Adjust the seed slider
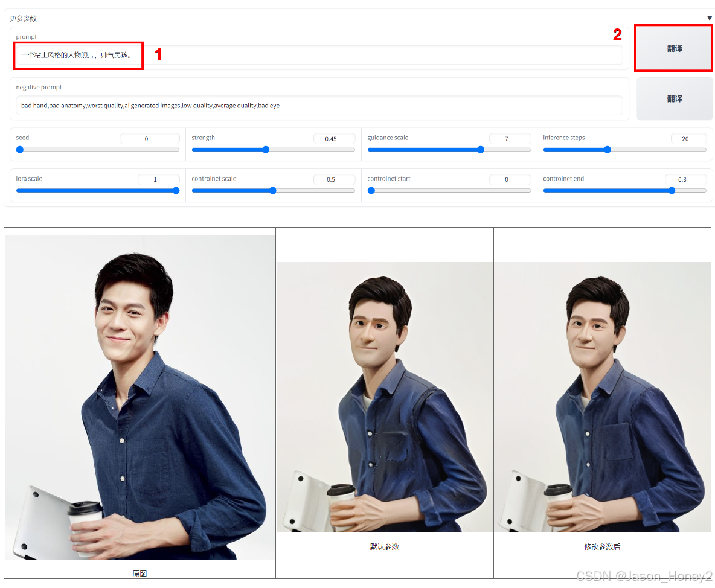 [x=98, y=150]
